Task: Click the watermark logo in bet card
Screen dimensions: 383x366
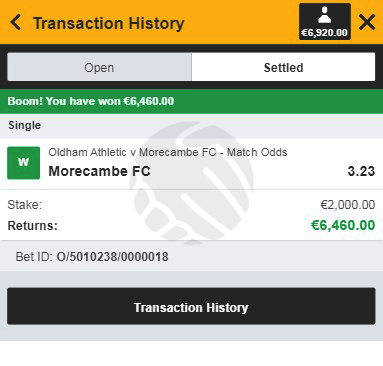Action: point(192,182)
